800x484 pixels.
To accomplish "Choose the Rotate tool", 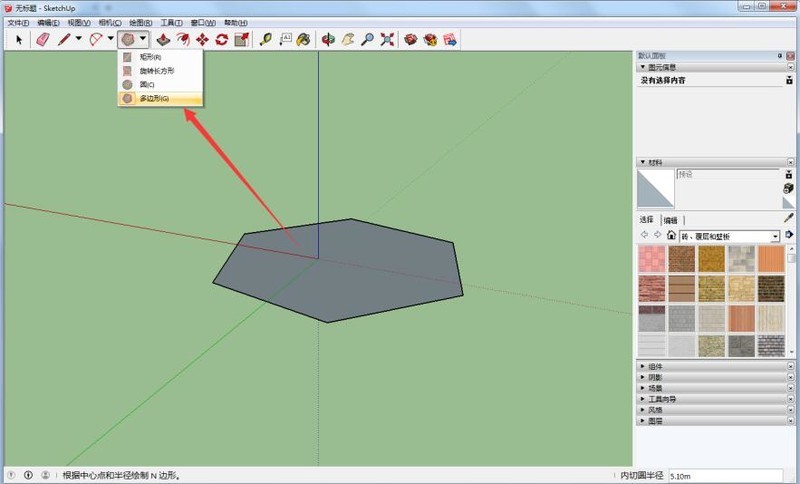I will click(222, 40).
